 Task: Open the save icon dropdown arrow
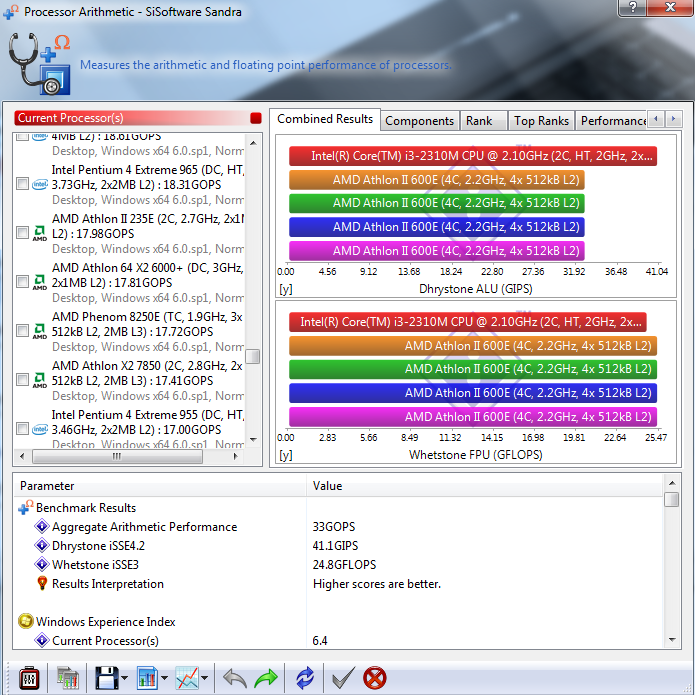124,678
